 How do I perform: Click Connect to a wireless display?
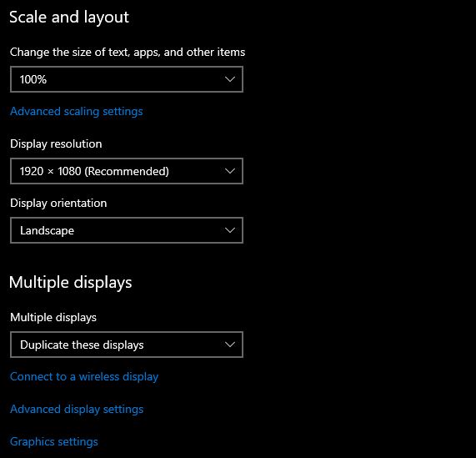pos(84,376)
